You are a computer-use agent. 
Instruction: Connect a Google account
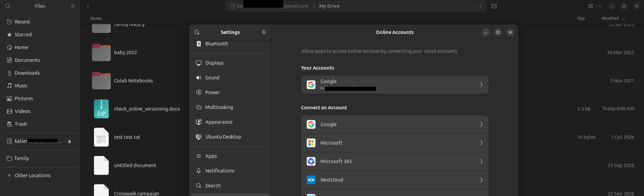pyautogui.click(x=394, y=124)
